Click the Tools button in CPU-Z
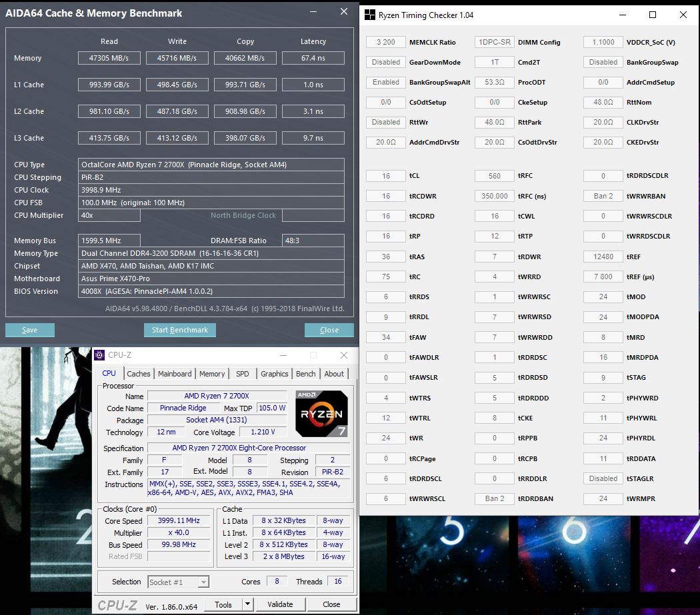The image size is (700, 615). coord(223,604)
